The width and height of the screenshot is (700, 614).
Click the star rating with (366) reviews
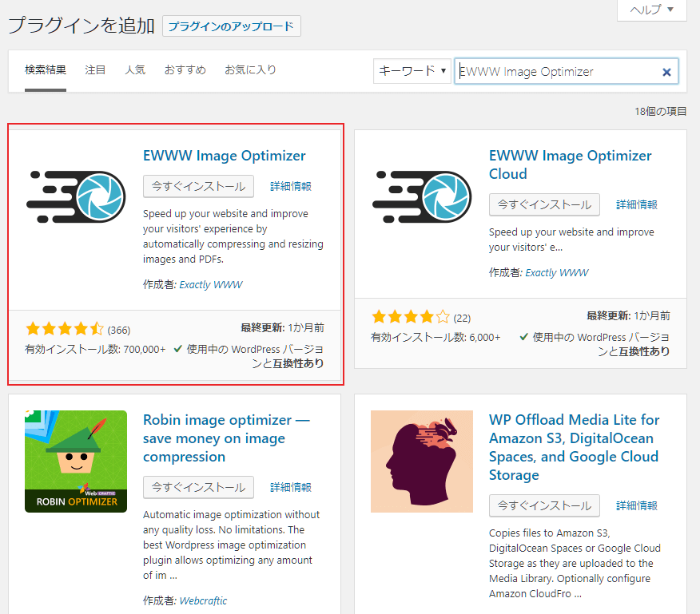(78, 329)
